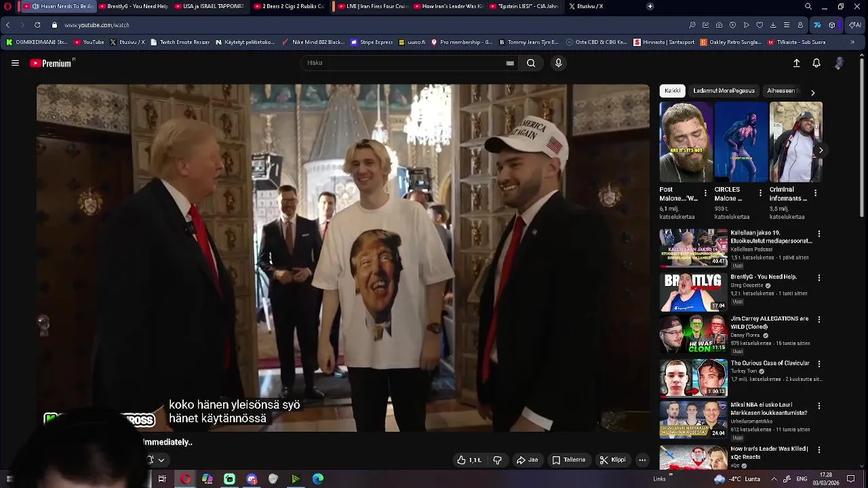
Task: Open BrentlyG - You Need Help title
Action: [764, 277]
